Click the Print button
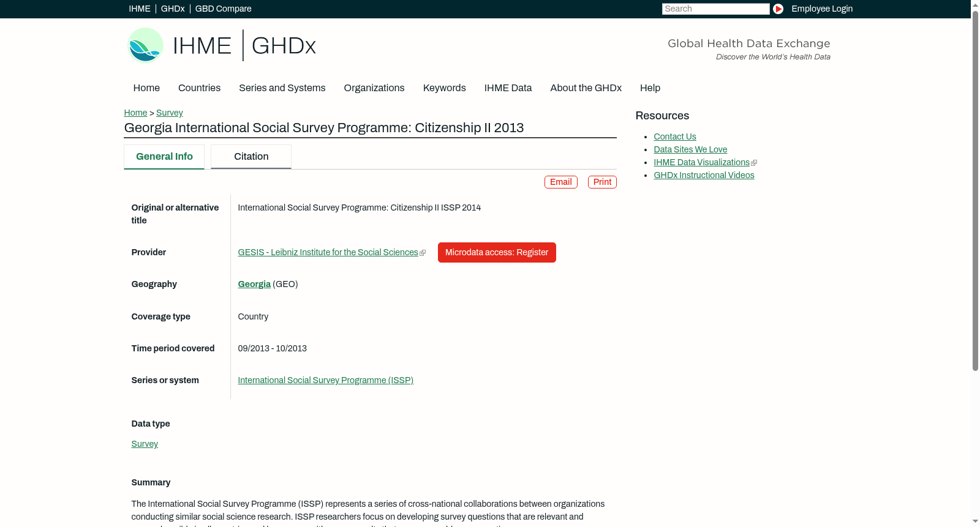The height and width of the screenshot is (527, 980). [602, 182]
